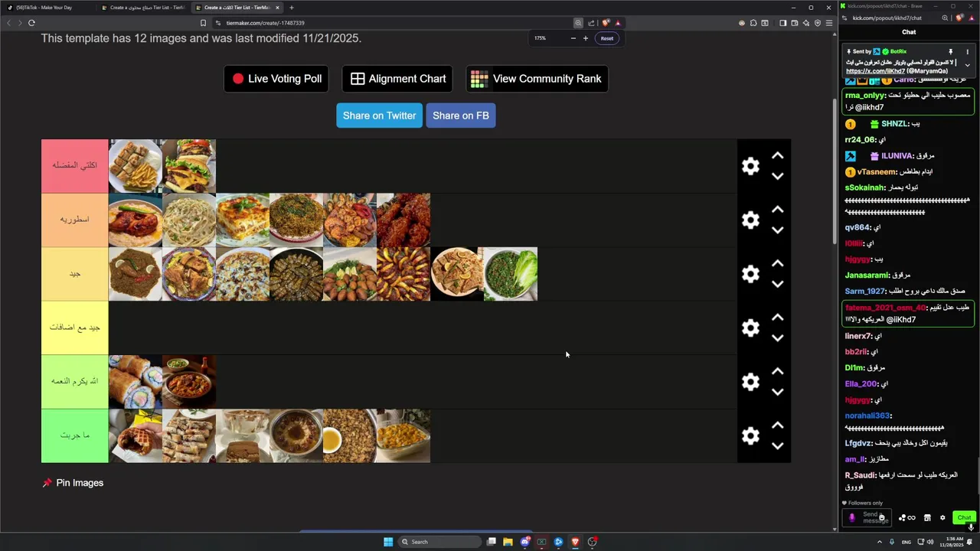
Task: Open Brave Rewards triangle icon
Action: pyautogui.click(x=618, y=23)
